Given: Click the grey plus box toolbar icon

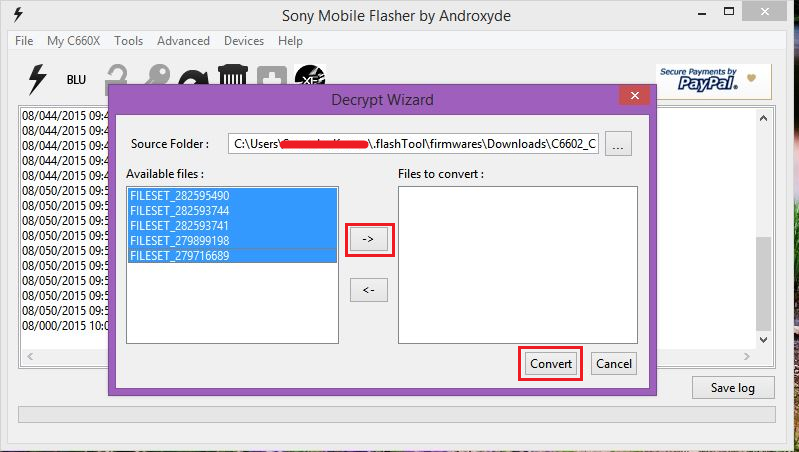Looking at the screenshot, I should [272, 75].
